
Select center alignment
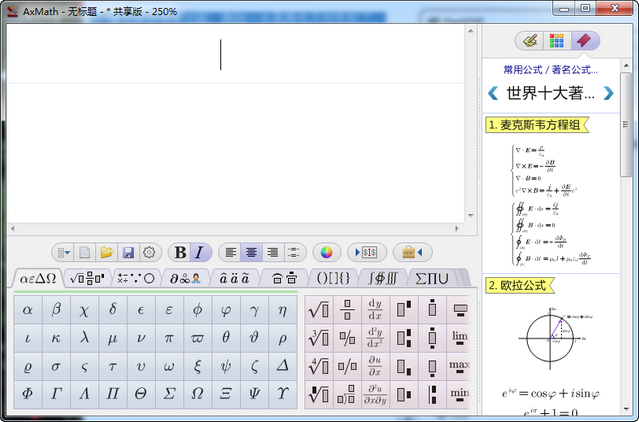[251, 253]
